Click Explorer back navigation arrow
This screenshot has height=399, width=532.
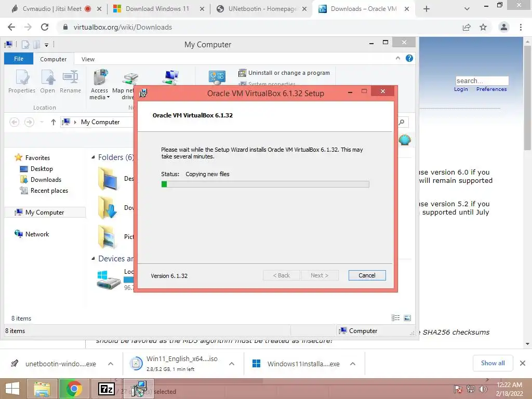point(14,122)
